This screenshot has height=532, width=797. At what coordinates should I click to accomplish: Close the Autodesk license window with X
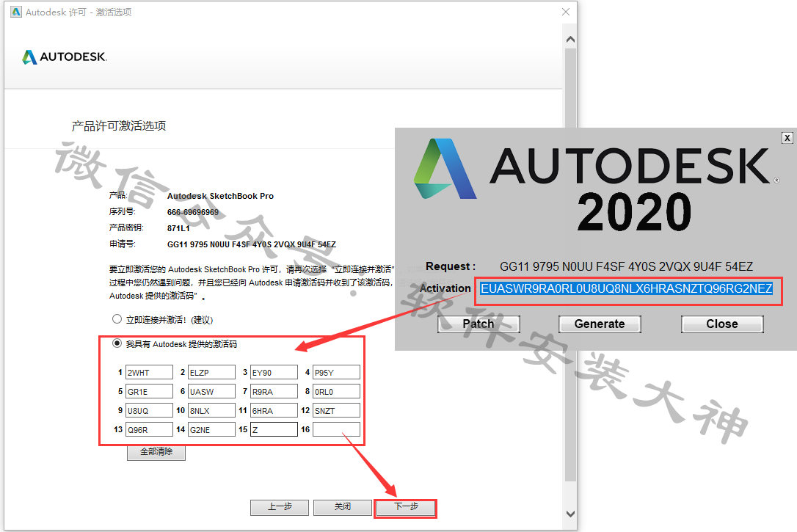click(x=566, y=12)
